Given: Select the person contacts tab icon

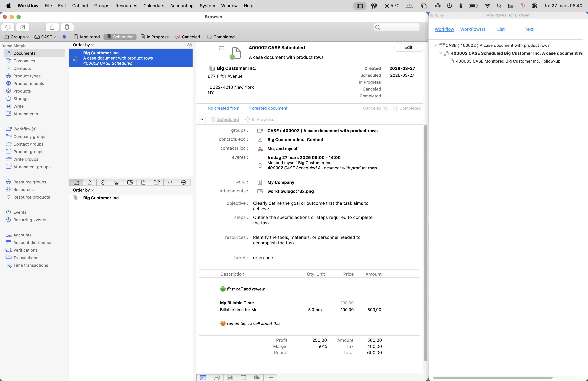Looking at the screenshot, I should click(90, 182).
